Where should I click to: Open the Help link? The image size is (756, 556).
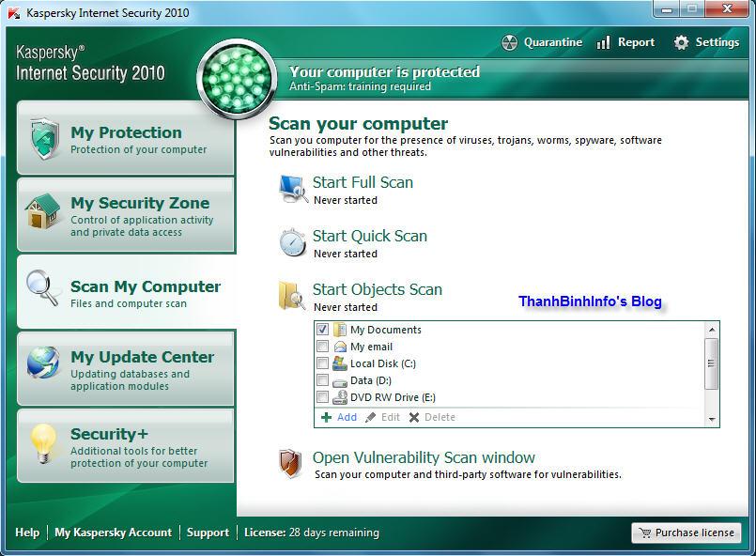27,533
